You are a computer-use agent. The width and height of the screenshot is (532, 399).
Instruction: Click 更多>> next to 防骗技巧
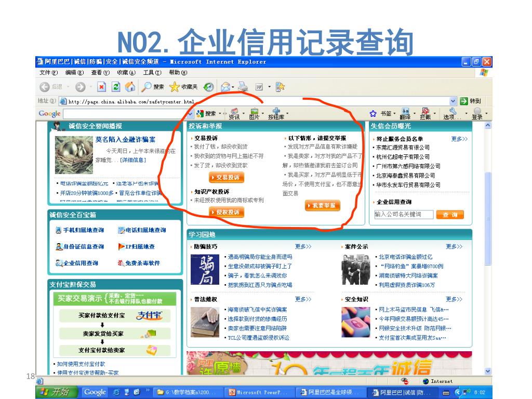303,246
